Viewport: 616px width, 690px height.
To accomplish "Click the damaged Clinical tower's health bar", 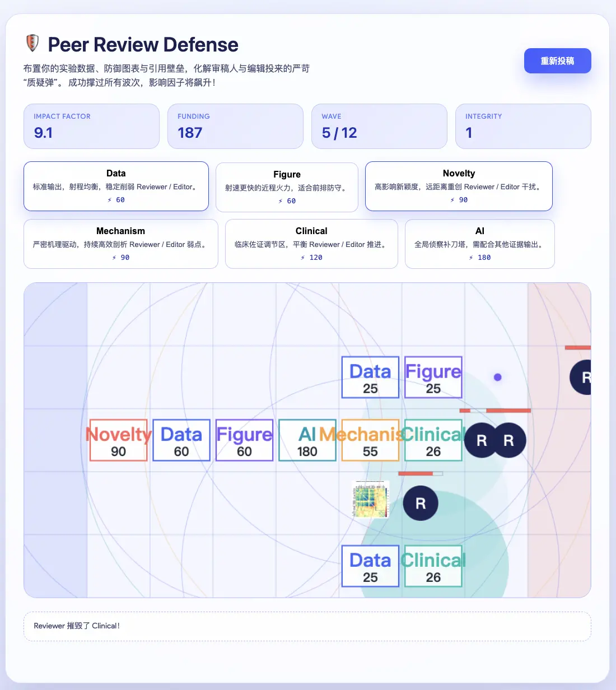I will click(x=419, y=472).
